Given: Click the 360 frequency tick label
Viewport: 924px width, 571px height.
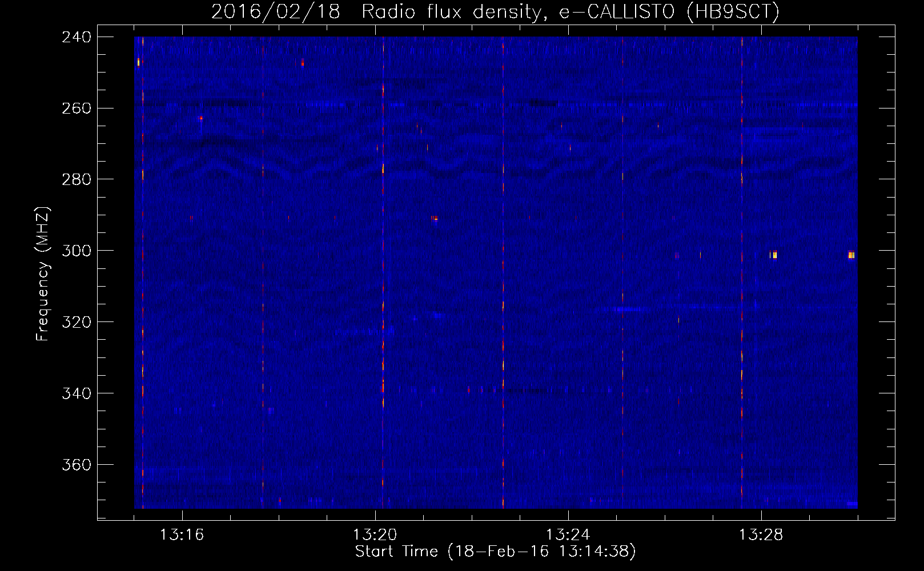Looking at the screenshot, I should (77, 465).
